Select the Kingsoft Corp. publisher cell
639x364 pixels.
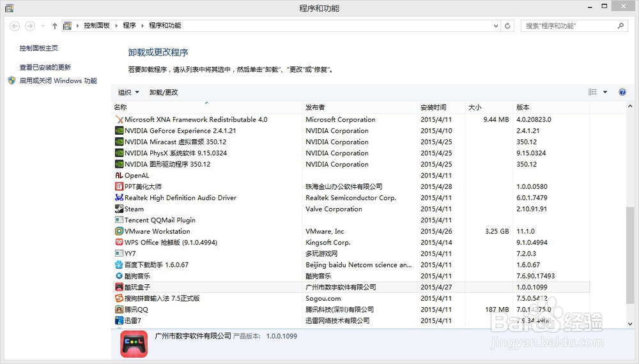[328, 242]
